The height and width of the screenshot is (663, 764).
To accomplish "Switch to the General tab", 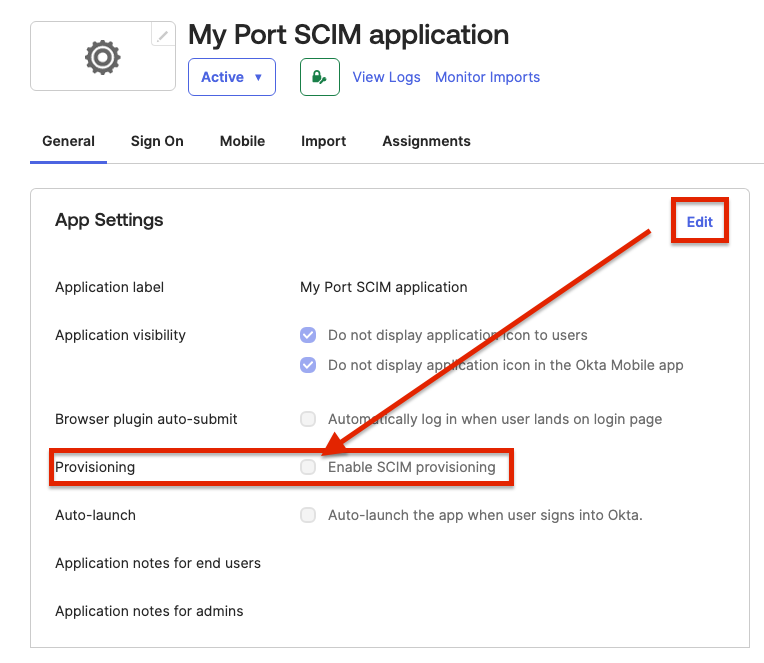I will coord(68,141).
